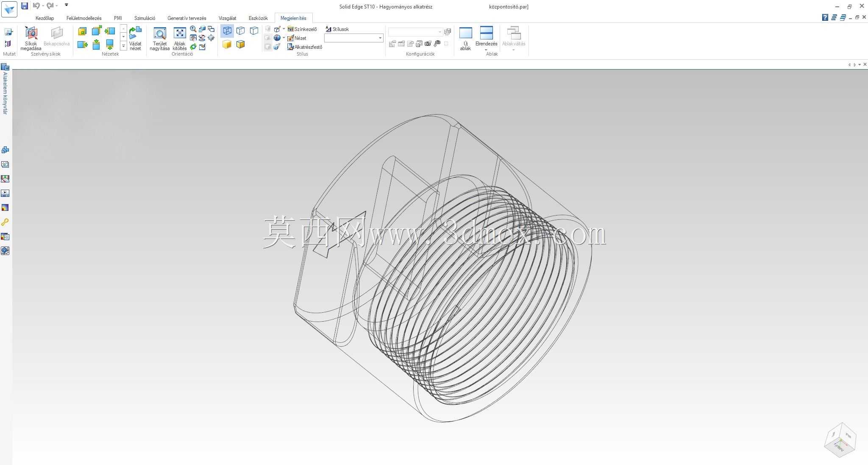Click the save disk icon in title bar
The image size is (868, 465).
[x=25, y=6]
